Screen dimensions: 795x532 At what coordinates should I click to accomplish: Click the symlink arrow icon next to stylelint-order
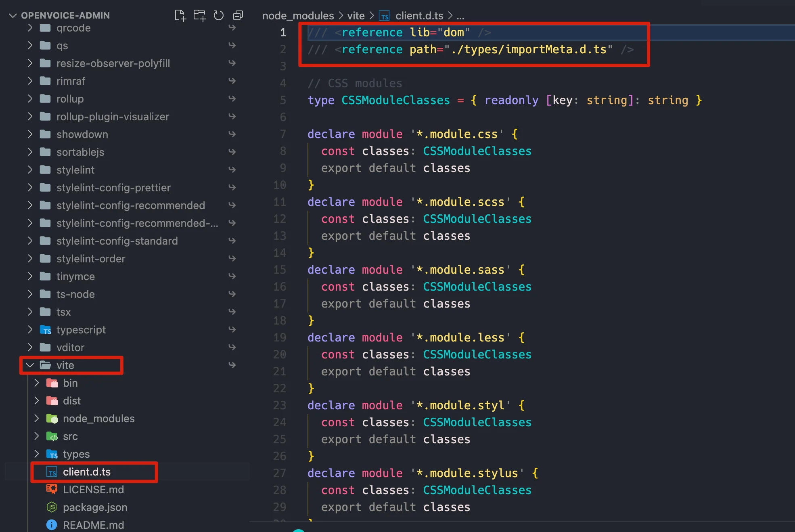232,258
